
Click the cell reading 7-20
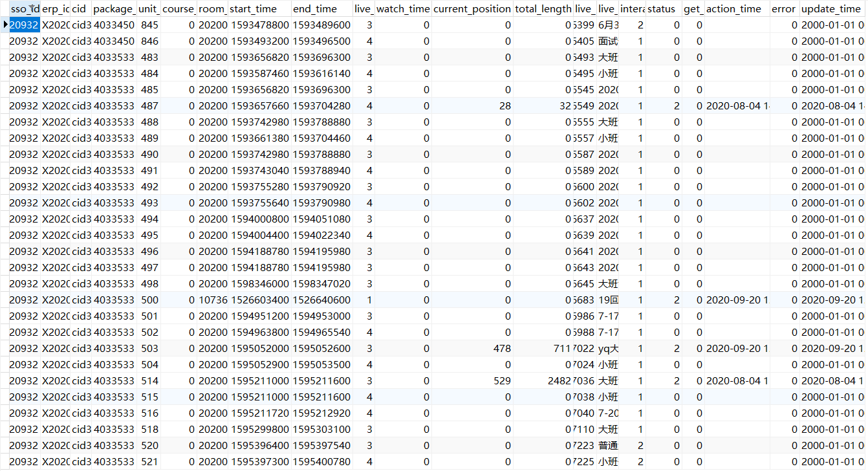coord(607,413)
